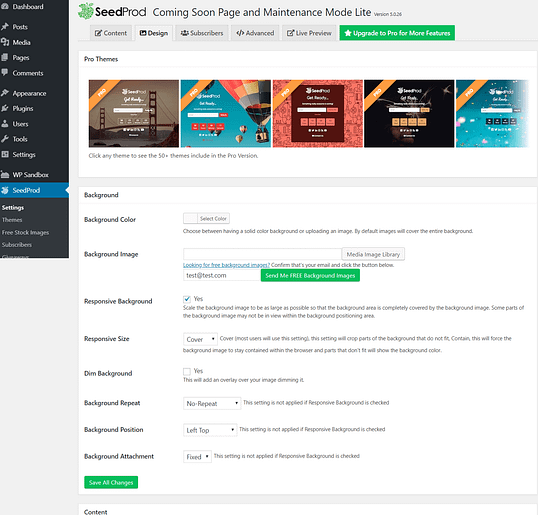Click the Plugins plug icon
Image resolution: width=538 pixels, height=515 pixels.
click(x=5, y=108)
